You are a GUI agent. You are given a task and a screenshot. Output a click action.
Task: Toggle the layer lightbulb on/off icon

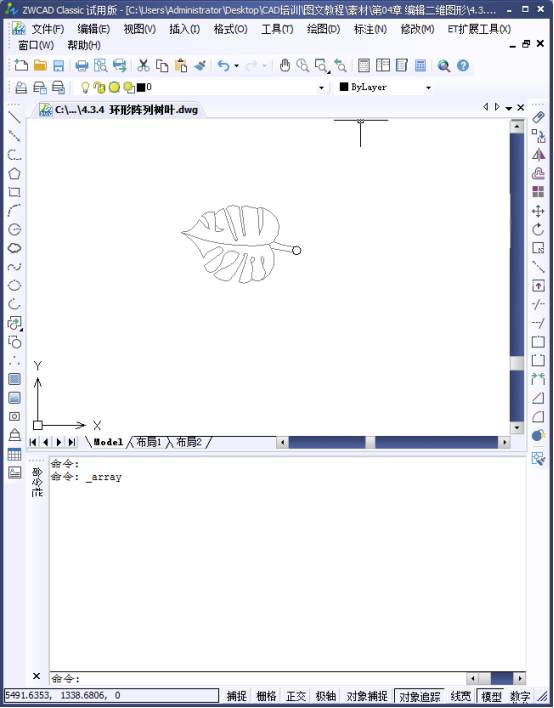pos(85,87)
